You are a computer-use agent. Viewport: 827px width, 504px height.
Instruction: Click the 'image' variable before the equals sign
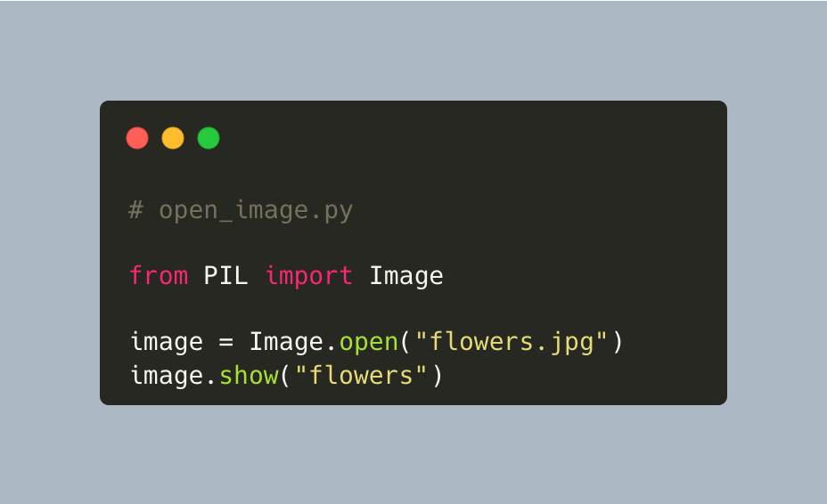point(167,343)
